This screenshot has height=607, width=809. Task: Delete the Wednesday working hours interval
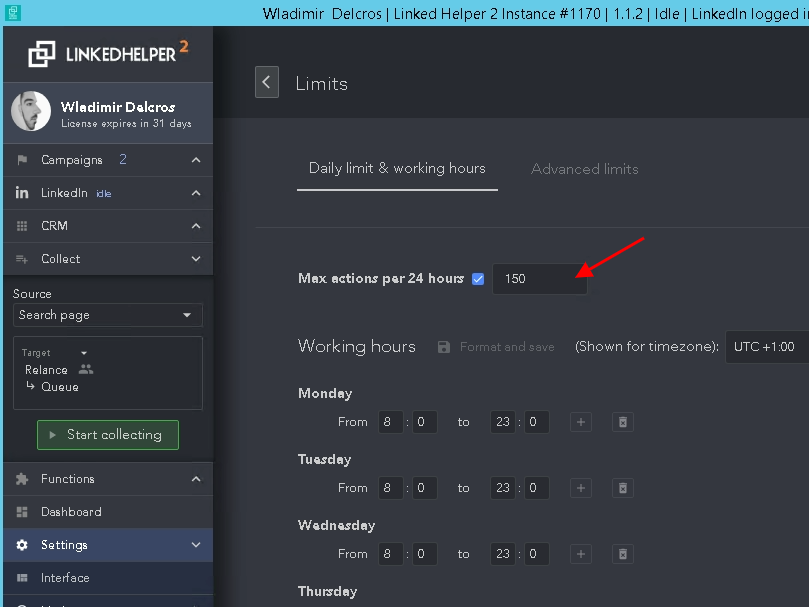click(623, 554)
